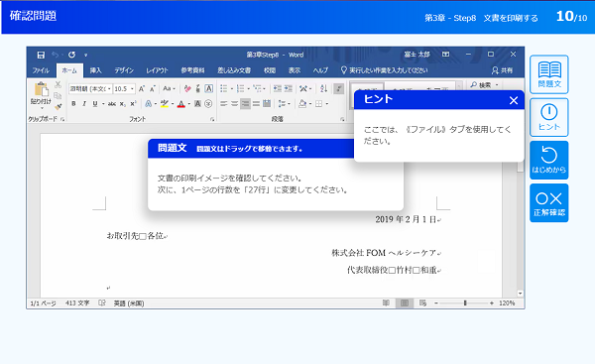Viewport: 595px width, 364px height.
Task: Toggle Italic formatting
Action: (x=84, y=103)
